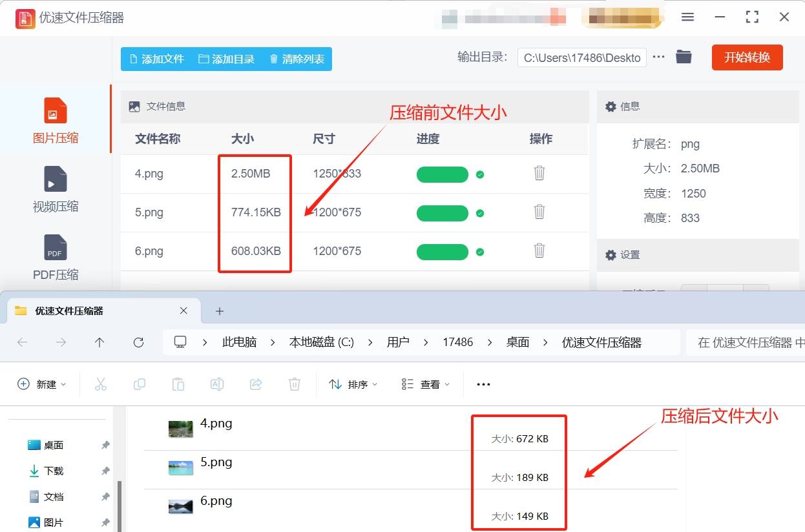Image resolution: width=805 pixels, height=532 pixels.
Task: Remove 5.png with its trash icon
Action: point(539,212)
